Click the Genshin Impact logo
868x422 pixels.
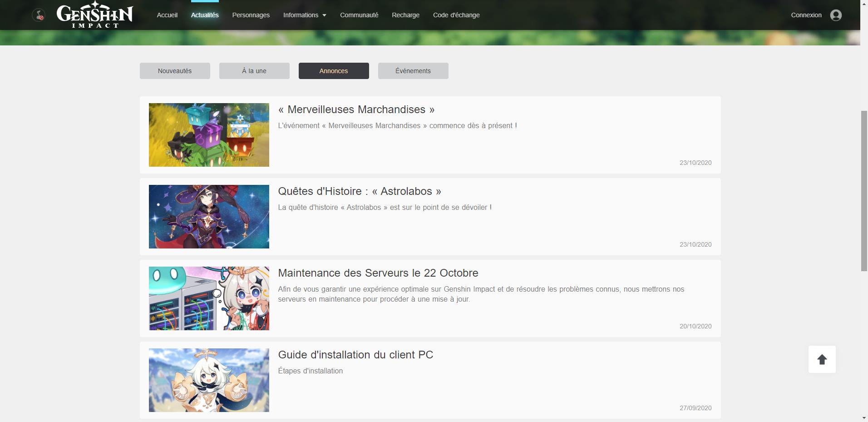coord(94,15)
